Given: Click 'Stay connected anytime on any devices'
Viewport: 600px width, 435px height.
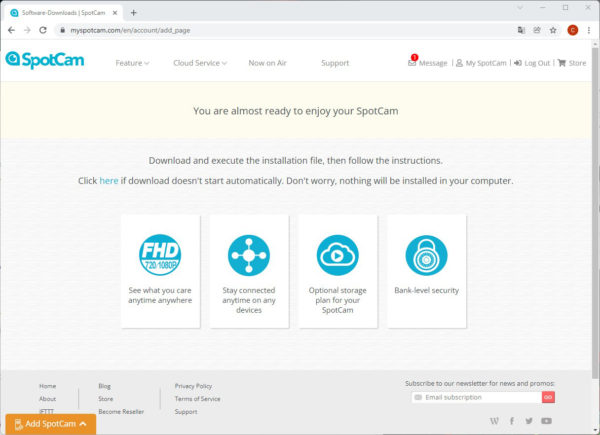Looking at the screenshot, I should click(x=249, y=300).
